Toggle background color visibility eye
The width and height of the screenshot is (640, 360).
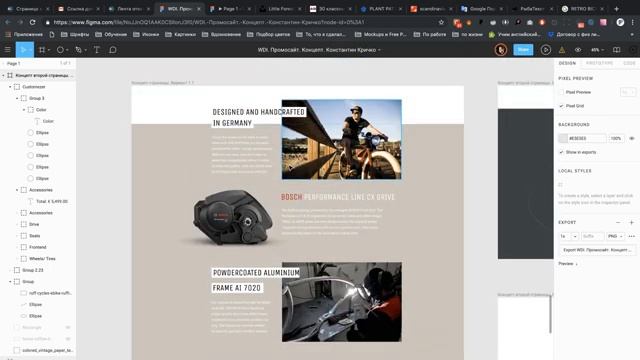(x=632, y=138)
